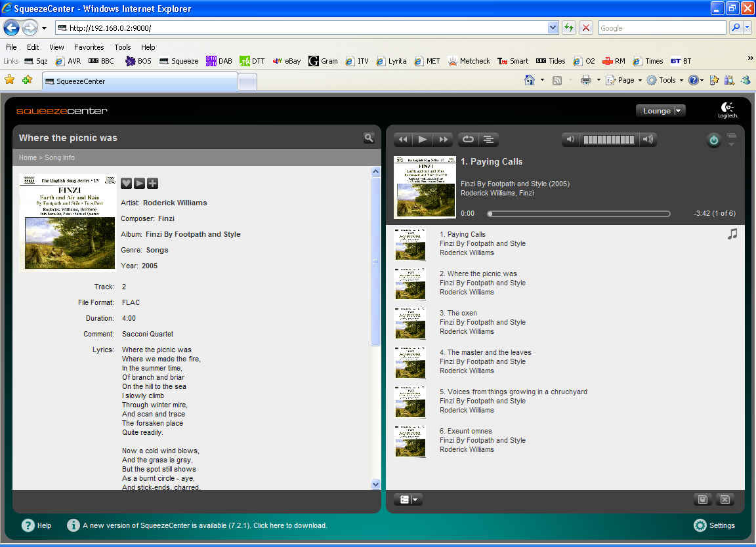
Task: Add song to playlist with plus icon
Action: click(152, 183)
